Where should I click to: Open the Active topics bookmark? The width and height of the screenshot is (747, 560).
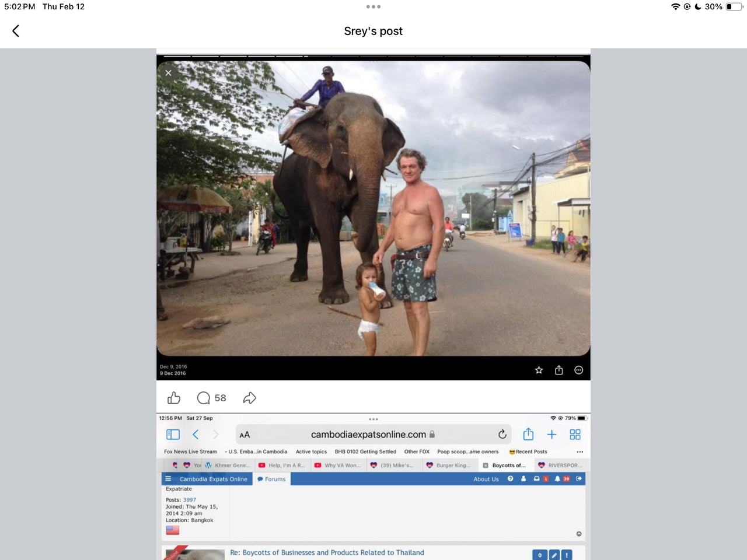311,452
